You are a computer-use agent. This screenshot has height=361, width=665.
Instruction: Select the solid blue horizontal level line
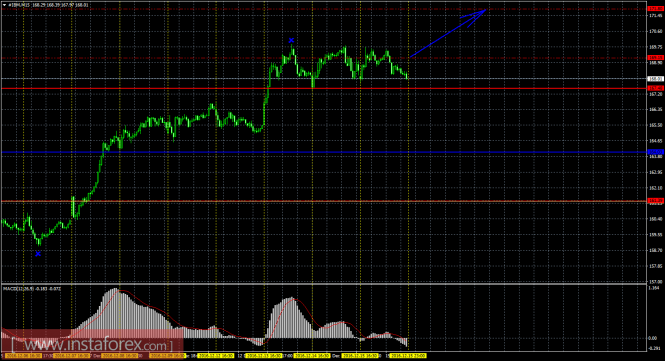pos(324,152)
